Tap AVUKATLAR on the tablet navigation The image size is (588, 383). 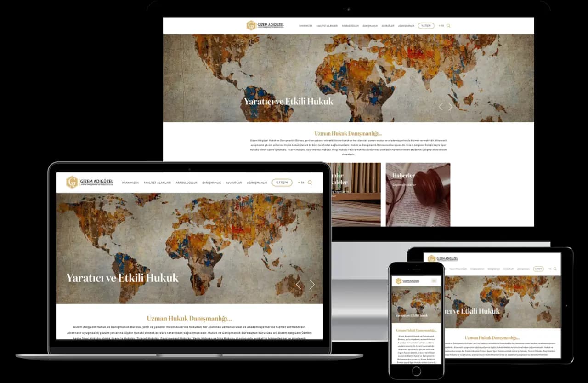click(x=509, y=269)
